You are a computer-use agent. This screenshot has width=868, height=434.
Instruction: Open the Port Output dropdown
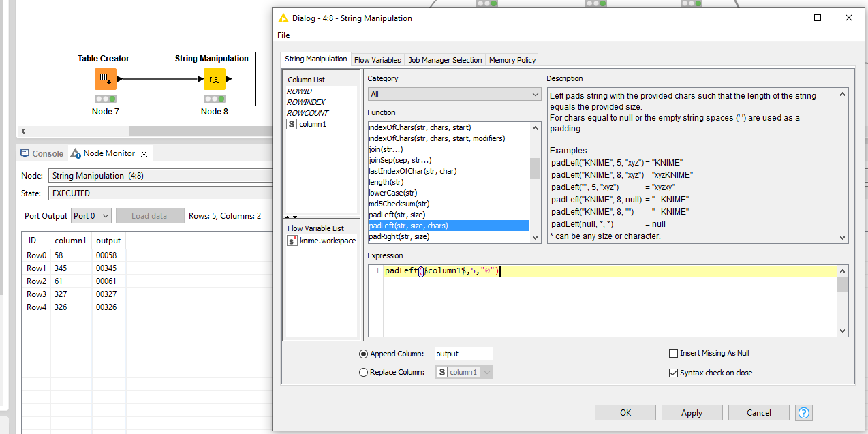[91, 216]
